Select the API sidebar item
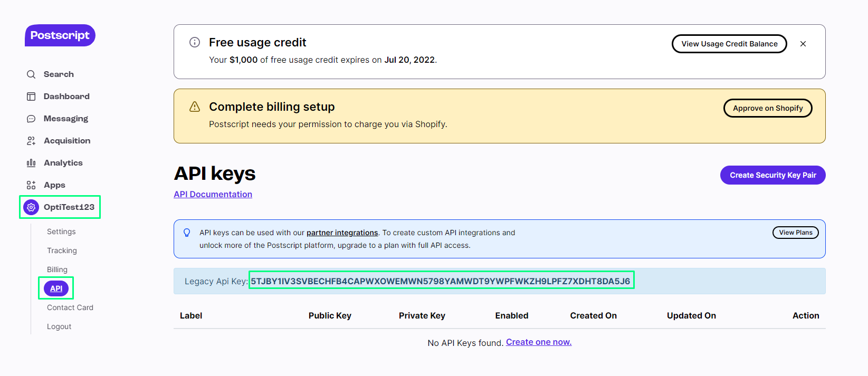This screenshot has width=868, height=376. click(x=56, y=288)
